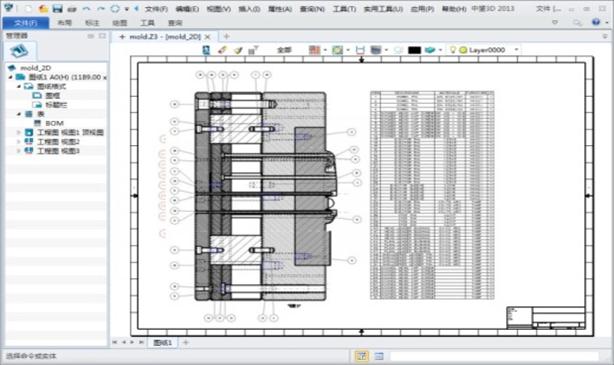Click the blue help question mark icon

coord(596,22)
